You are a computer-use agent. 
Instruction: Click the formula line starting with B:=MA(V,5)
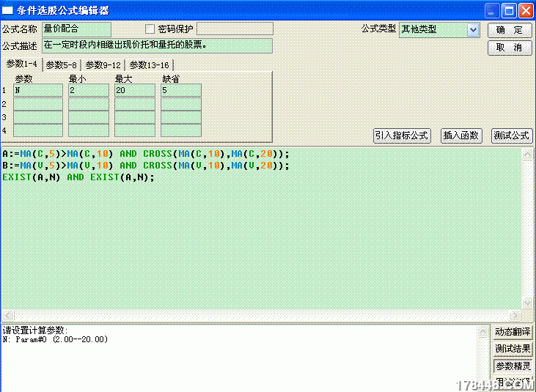(x=146, y=166)
